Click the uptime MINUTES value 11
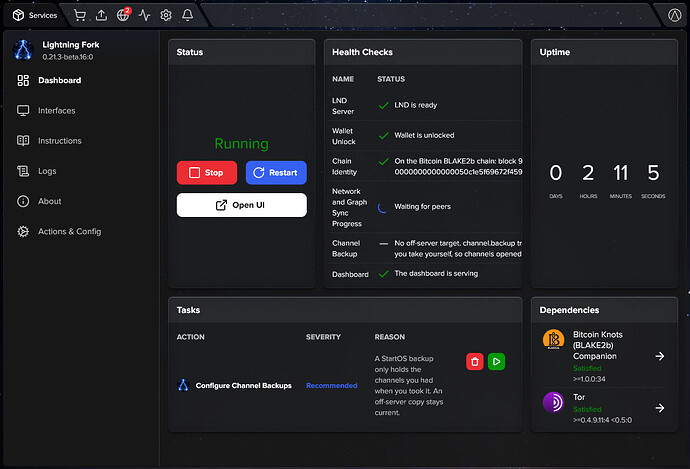The image size is (690, 469). click(620, 172)
